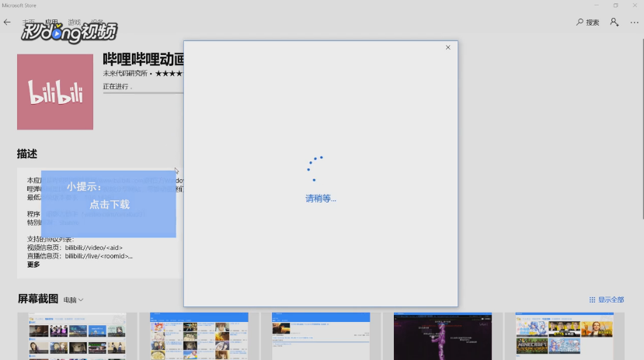Screen dimensions: 644x360
Task: Close the loading dialog with X
Action: [447, 47]
